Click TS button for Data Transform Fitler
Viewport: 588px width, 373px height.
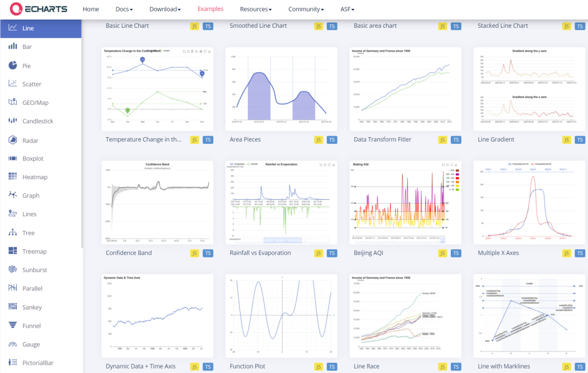(x=456, y=140)
